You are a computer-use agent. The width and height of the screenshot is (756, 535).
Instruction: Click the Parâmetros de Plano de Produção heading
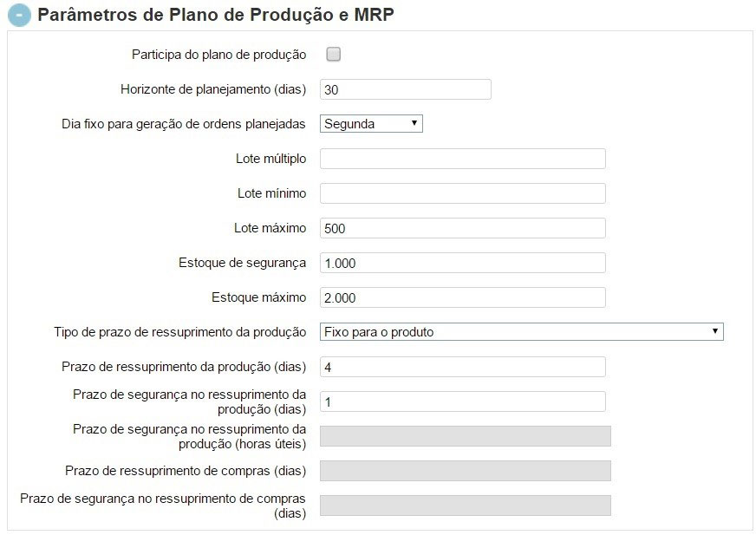coord(214,15)
